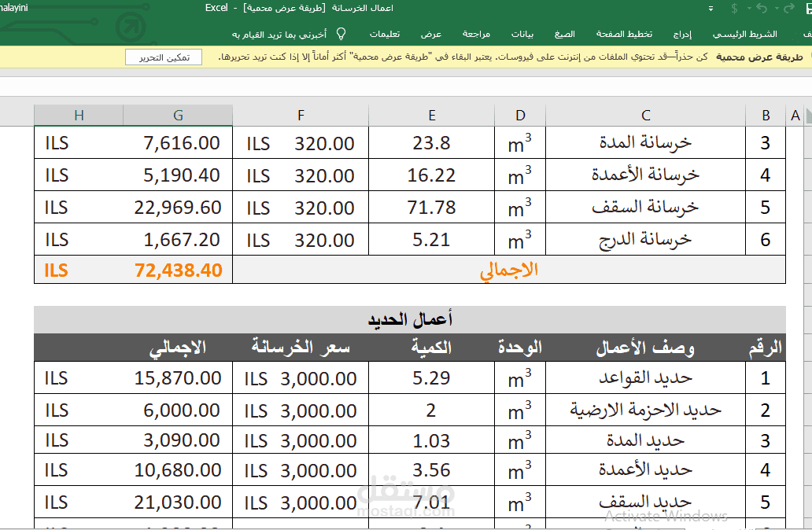Click cell حديد المدة
812x530 pixels.
click(646, 440)
